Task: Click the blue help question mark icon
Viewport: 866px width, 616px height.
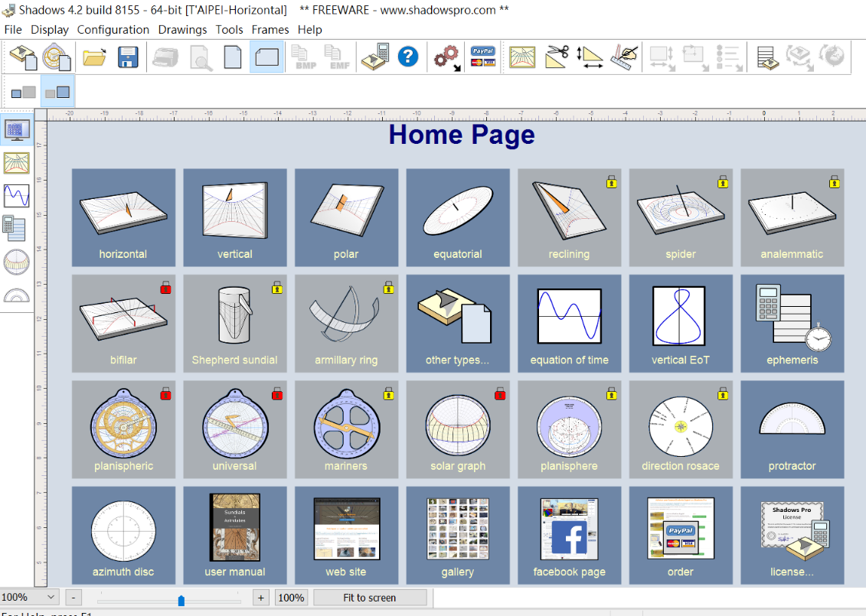Action: [408, 57]
